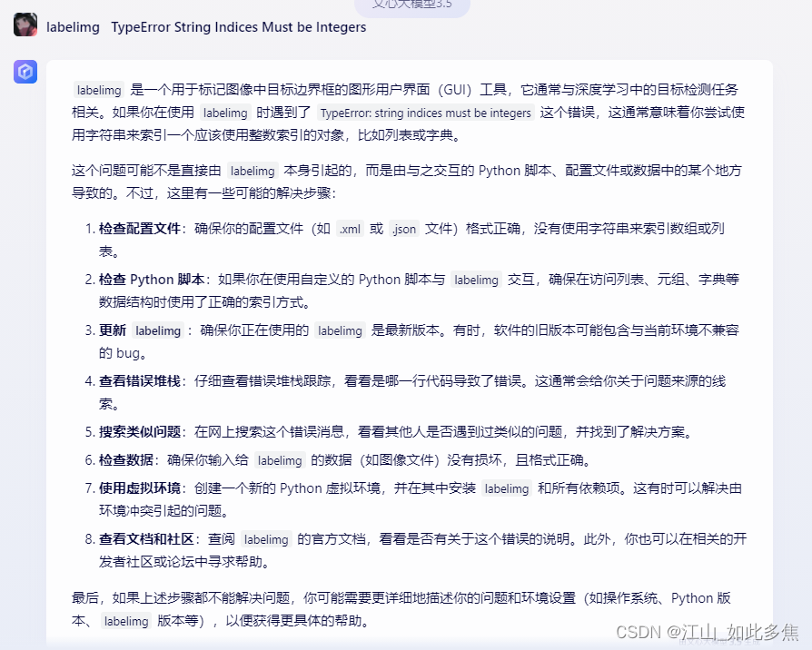812x650 pixels.
Task: Click the text '的 bug。' in step 3
Action: coord(124,353)
